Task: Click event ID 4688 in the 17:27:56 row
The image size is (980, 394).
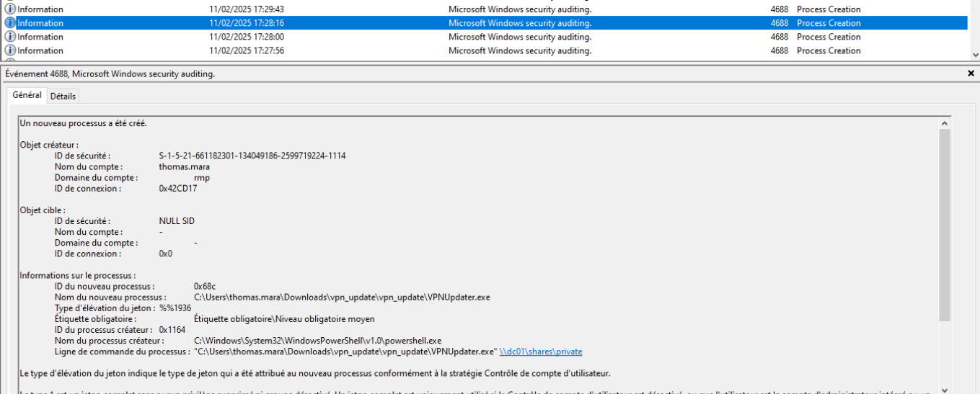Action: pos(779,50)
